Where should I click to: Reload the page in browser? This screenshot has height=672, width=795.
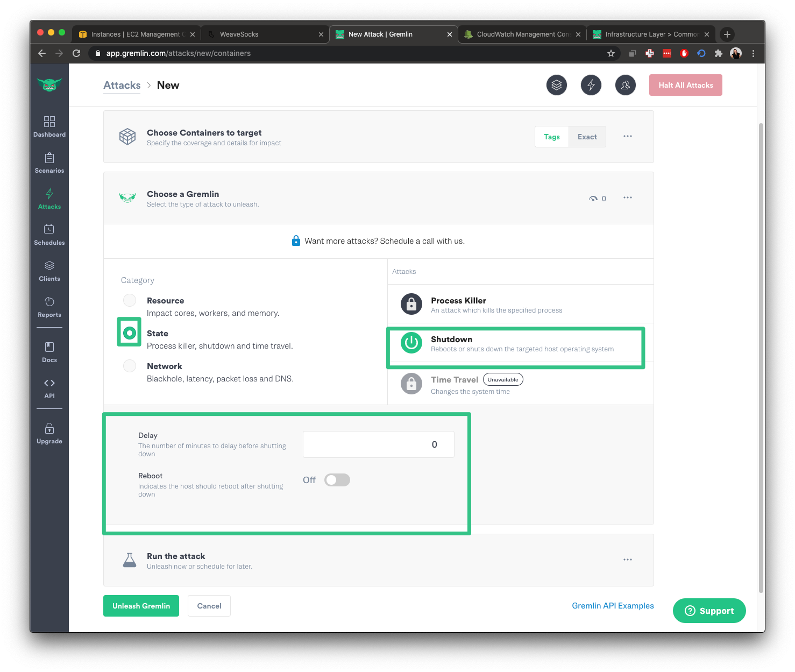point(76,53)
